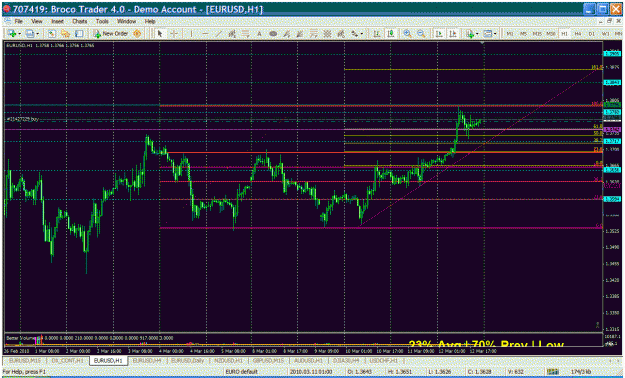Viewport: 625px width, 378px height.
Task: Expand the Indicators dropdown arrow
Action: [x=477, y=34]
